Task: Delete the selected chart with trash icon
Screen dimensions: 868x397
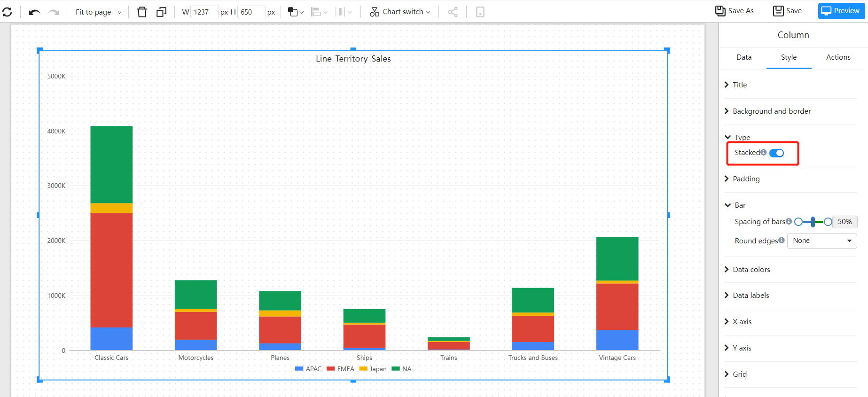Action: click(x=142, y=12)
